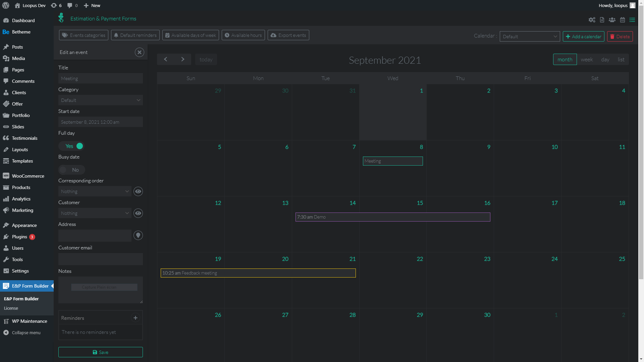Close the Edit an event panel
Viewport: 644px width, 362px height.
[140, 52]
